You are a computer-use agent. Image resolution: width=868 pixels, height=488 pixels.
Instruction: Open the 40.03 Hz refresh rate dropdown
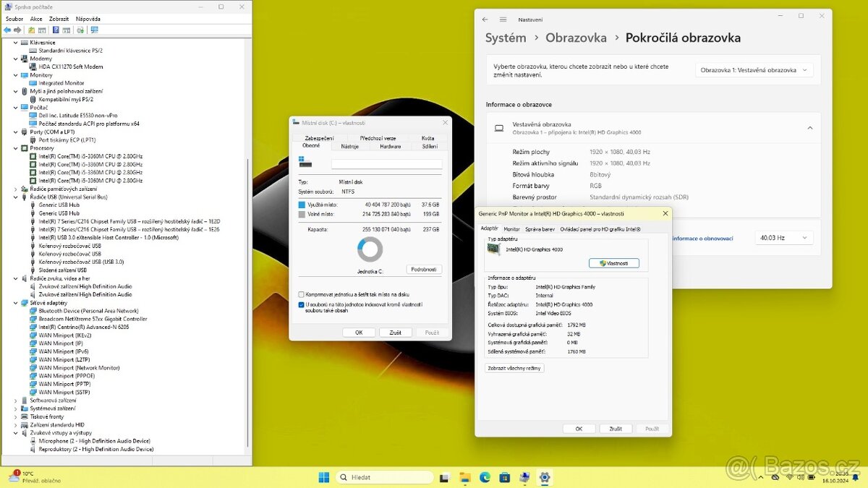784,237
